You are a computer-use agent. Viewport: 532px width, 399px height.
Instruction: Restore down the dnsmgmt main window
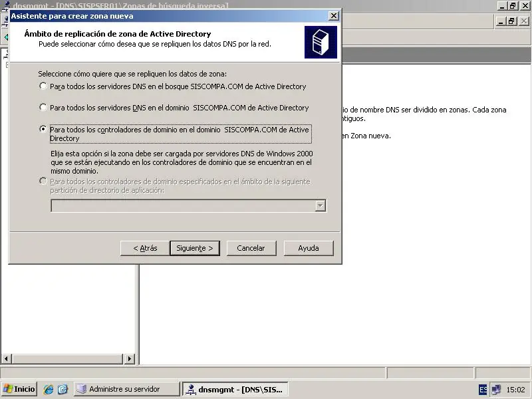(513, 6)
